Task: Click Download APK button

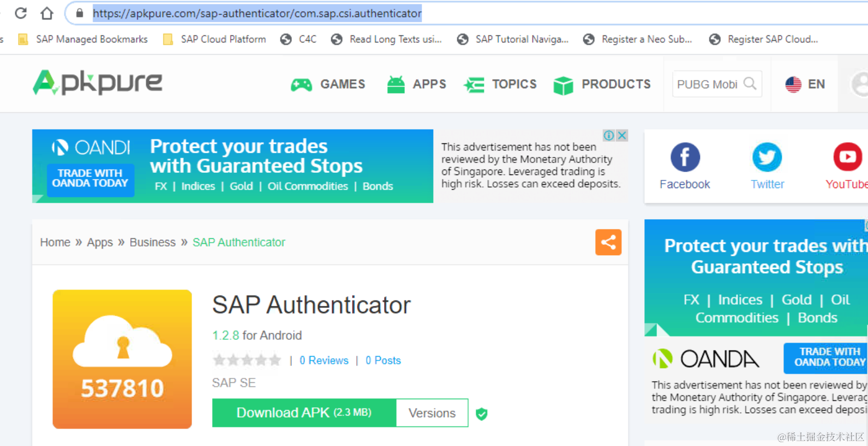Action: click(304, 413)
